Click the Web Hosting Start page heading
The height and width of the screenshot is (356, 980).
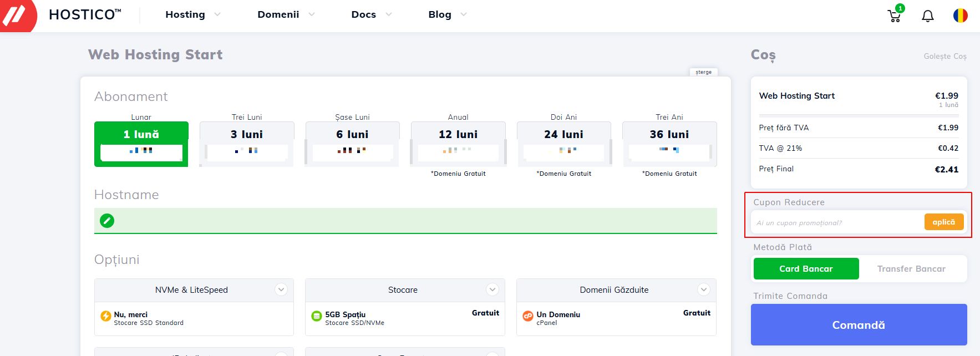[155, 54]
